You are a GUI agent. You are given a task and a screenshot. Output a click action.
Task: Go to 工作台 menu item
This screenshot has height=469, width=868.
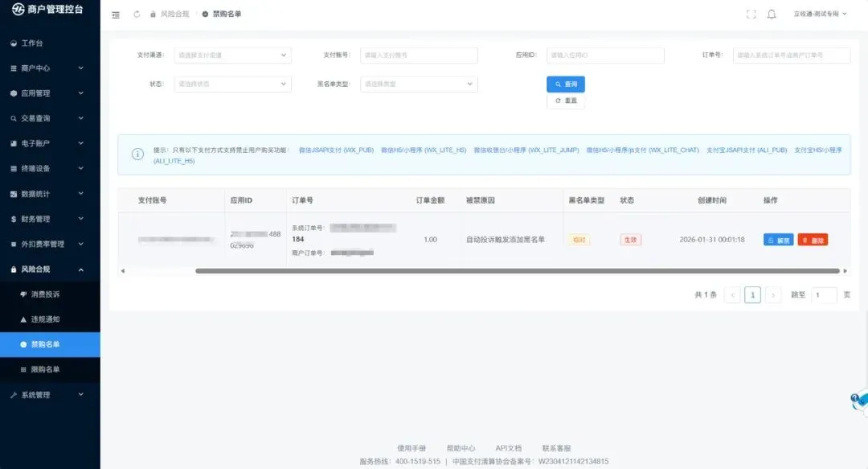coord(50,43)
